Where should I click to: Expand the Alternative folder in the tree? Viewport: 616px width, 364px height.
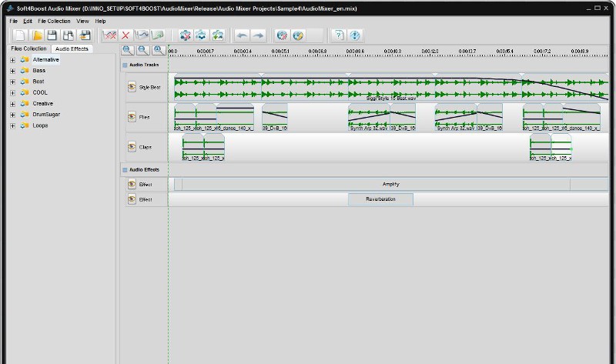pyautogui.click(x=13, y=60)
